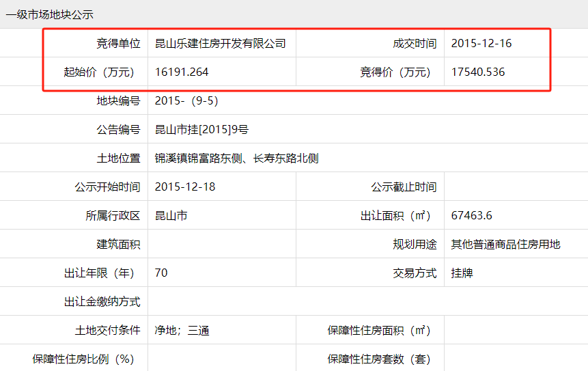The width and height of the screenshot is (588, 371).
Task: Click the winning bid value 17540.536
Action: tap(478, 72)
